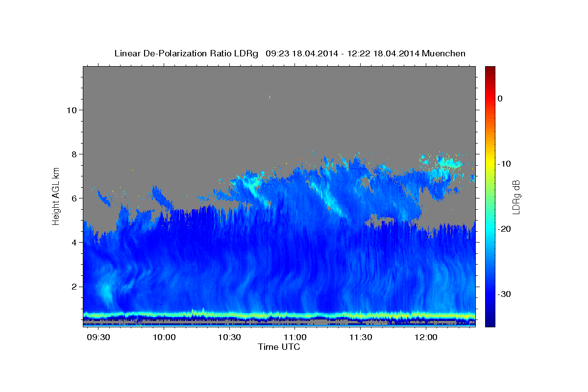Click the 'Muenchen' location in title
588x392 pixels.
click(444, 53)
